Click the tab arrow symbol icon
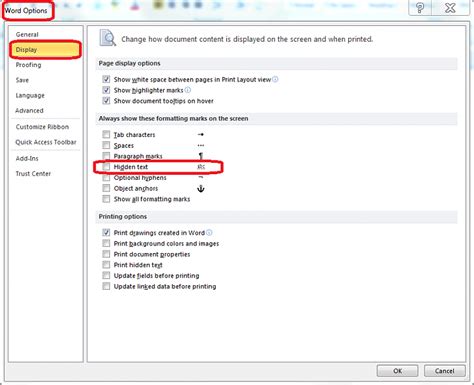This screenshot has height=385, width=474. click(201, 135)
